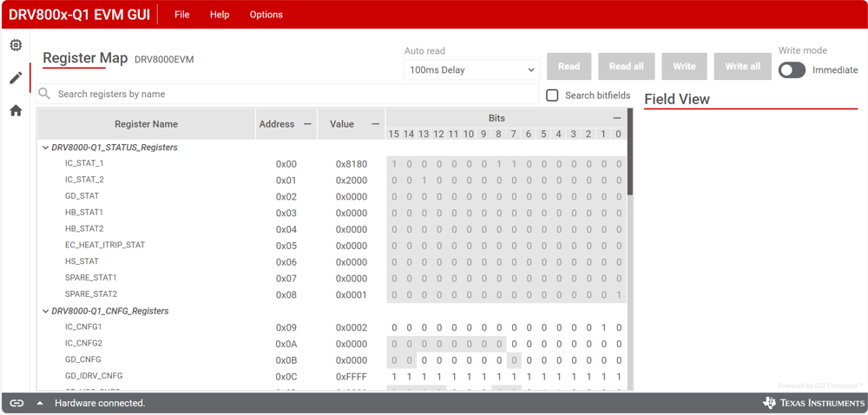
Task: Click the hardware connection link icon
Action: (x=16, y=403)
